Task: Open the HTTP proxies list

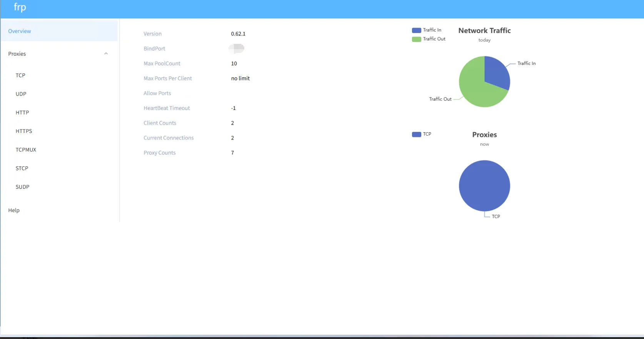Action: tap(22, 113)
